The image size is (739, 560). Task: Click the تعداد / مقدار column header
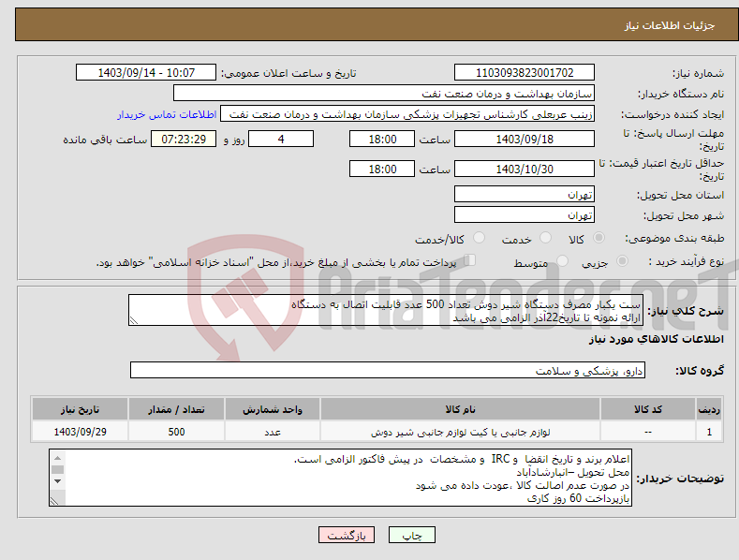tap(176, 409)
